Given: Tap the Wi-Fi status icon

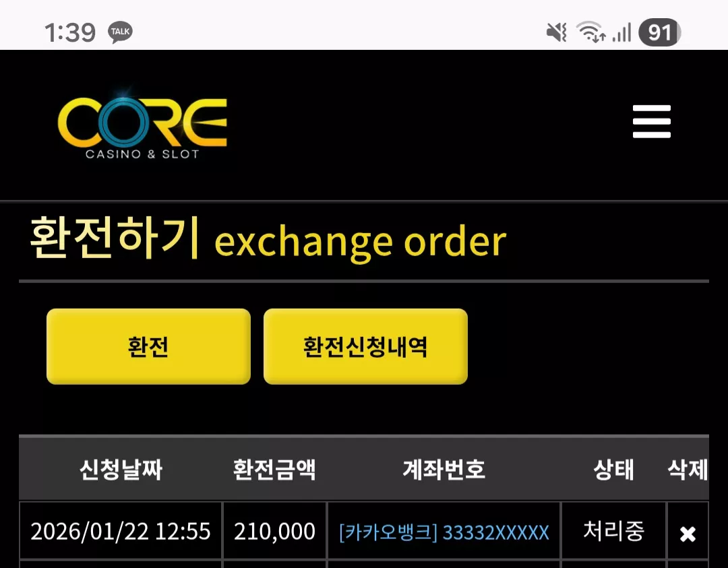Looking at the screenshot, I should [590, 32].
